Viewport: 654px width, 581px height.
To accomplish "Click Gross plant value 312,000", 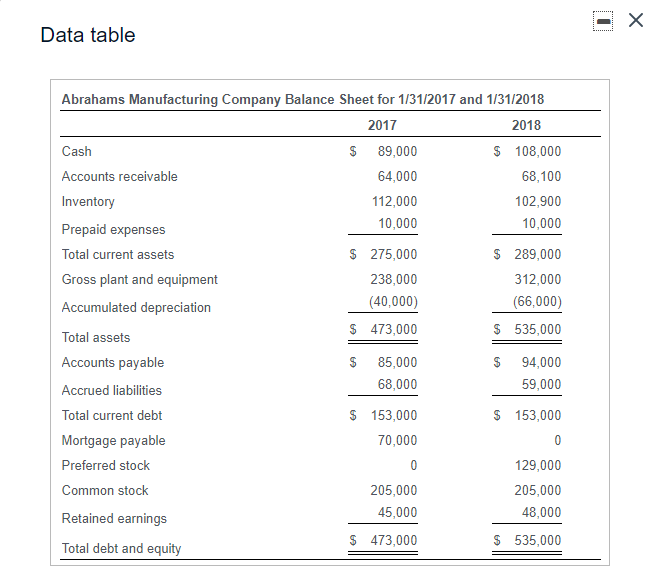I will 538,279.
